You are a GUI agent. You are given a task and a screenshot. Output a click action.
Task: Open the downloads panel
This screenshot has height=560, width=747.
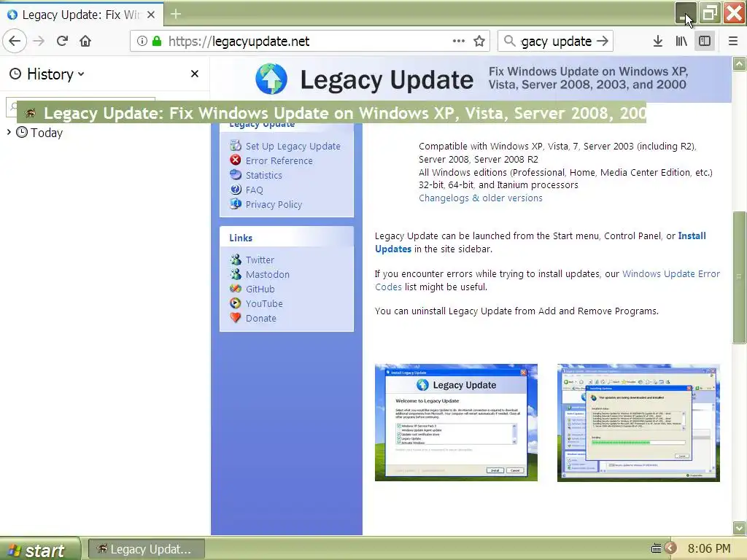(658, 41)
